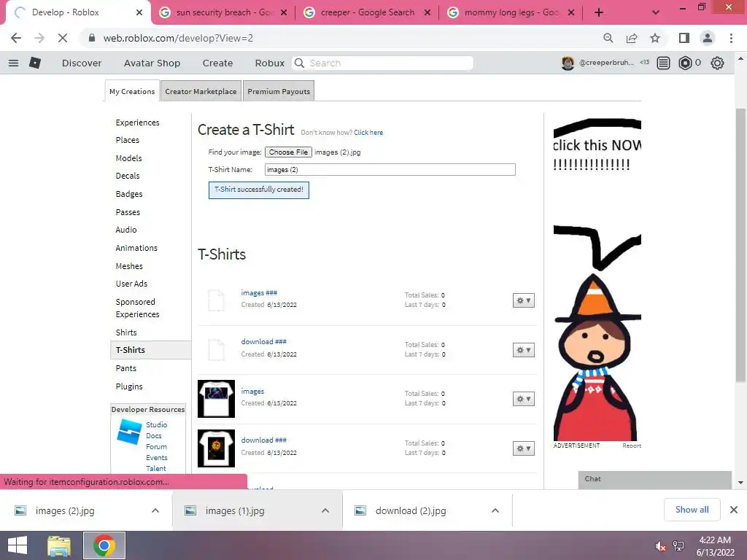
Task: Open gear dropdown for first download ### t-shirt
Action: click(524, 350)
